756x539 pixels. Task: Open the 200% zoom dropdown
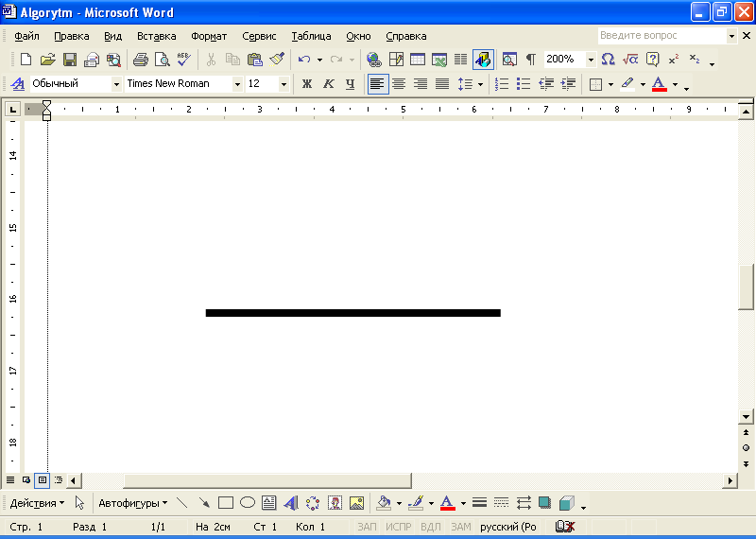click(591, 60)
